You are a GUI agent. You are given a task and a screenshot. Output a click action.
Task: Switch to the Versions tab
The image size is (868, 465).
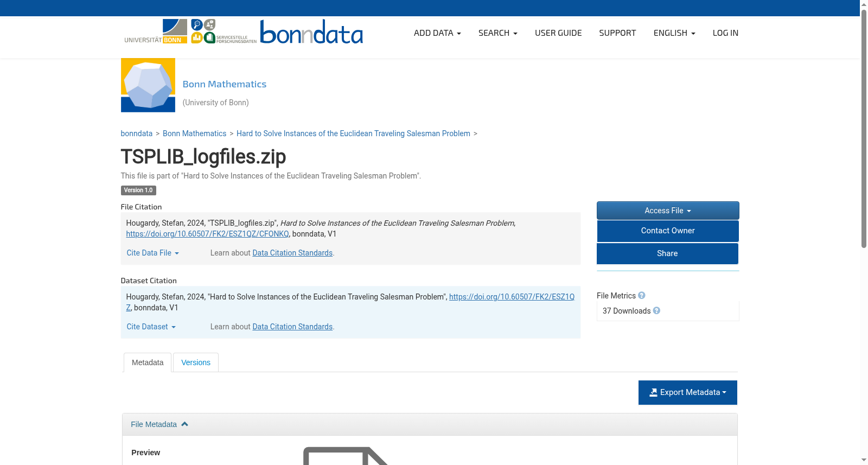(x=196, y=362)
